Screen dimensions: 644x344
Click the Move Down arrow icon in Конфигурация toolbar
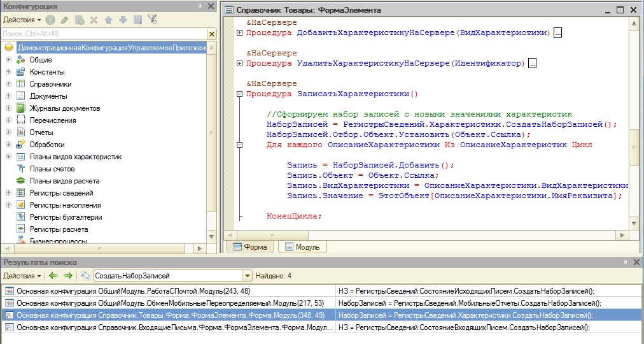coord(123,20)
